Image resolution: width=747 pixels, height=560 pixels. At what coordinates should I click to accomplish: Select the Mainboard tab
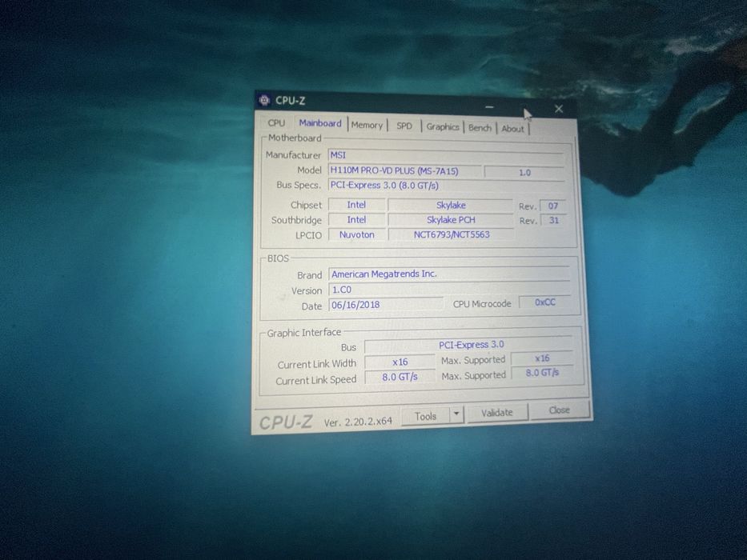(320, 123)
